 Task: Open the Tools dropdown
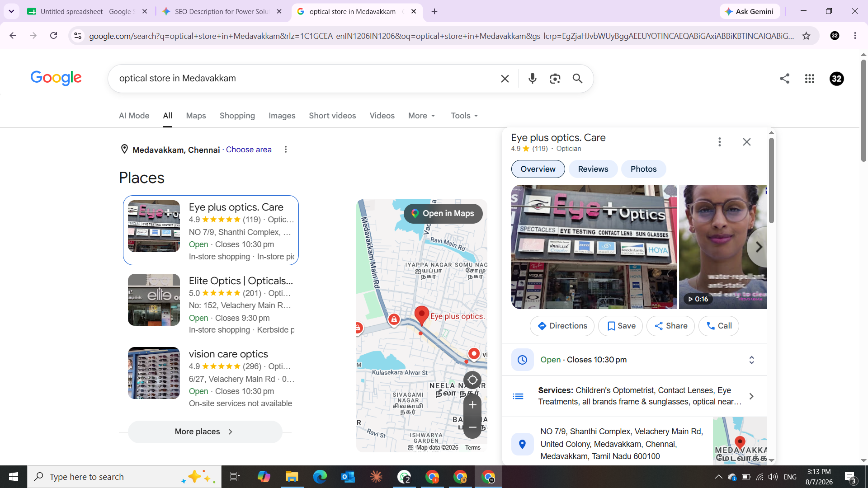(x=464, y=116)
